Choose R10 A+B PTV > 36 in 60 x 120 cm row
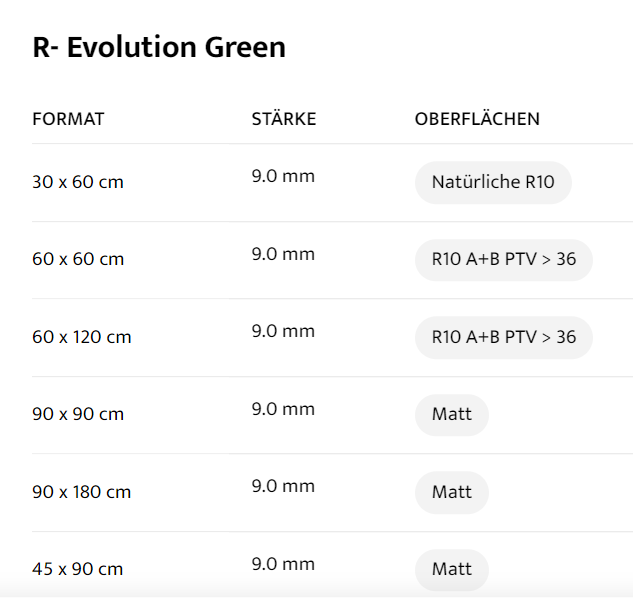The image size is (633, 608). pyautogui.click(x=503, y=337)
